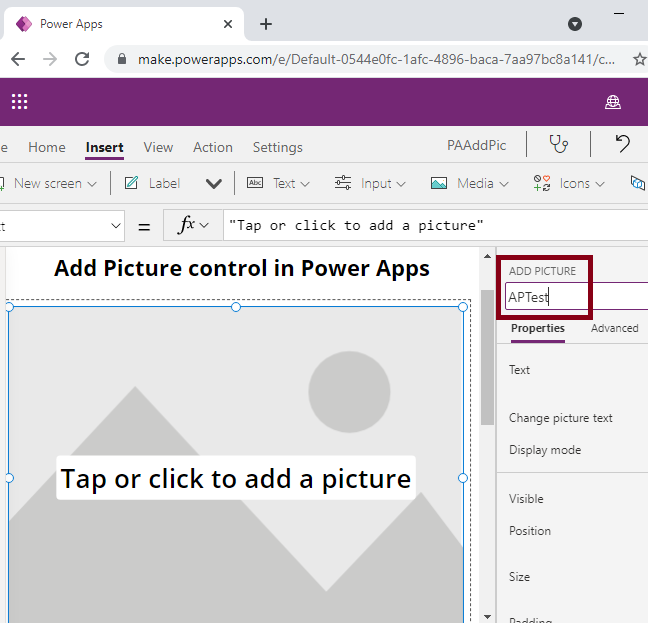Click the Visible property label
Viewport: 648px width, 623px height.
[x=526, y=499]
